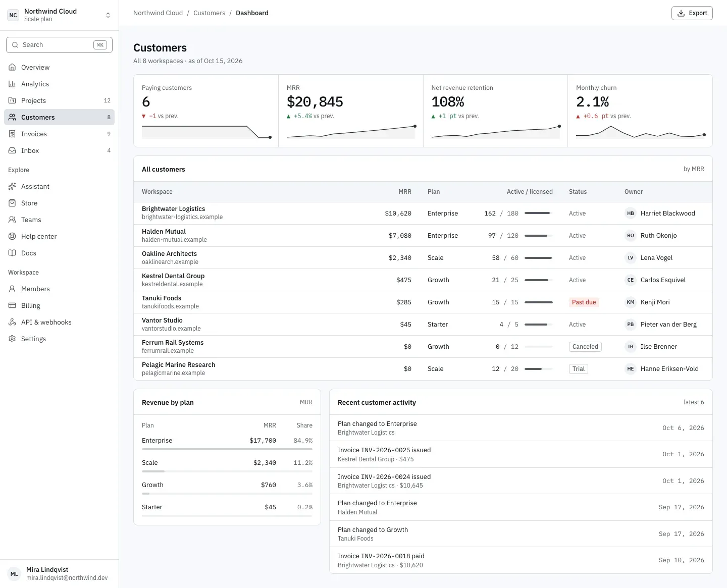Click the Projects folder icon
Viewport: 727px width, 588px height.
click(x=12, y=100)
